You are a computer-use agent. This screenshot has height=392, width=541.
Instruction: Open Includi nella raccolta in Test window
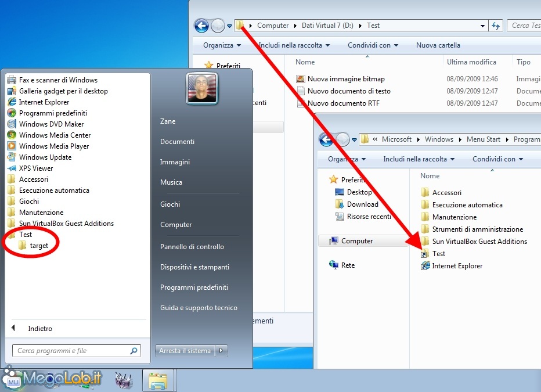(294, 45)
